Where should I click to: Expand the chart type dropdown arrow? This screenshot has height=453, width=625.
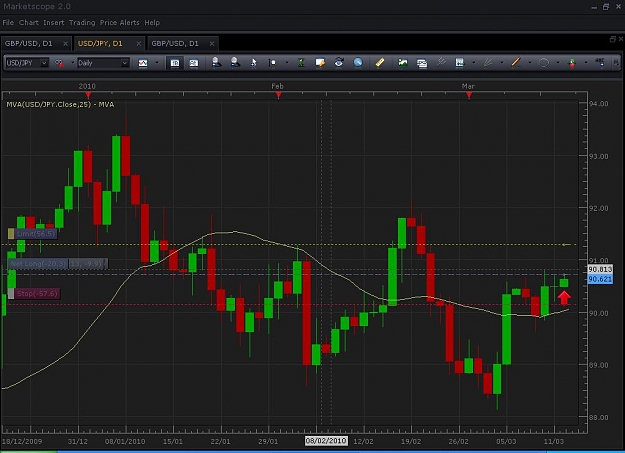[157, 63]
